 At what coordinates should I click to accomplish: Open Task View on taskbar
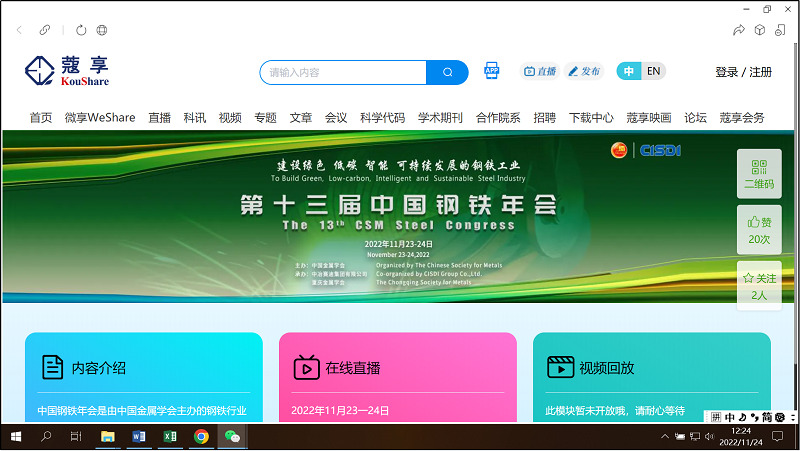click(x=76, y=437)
